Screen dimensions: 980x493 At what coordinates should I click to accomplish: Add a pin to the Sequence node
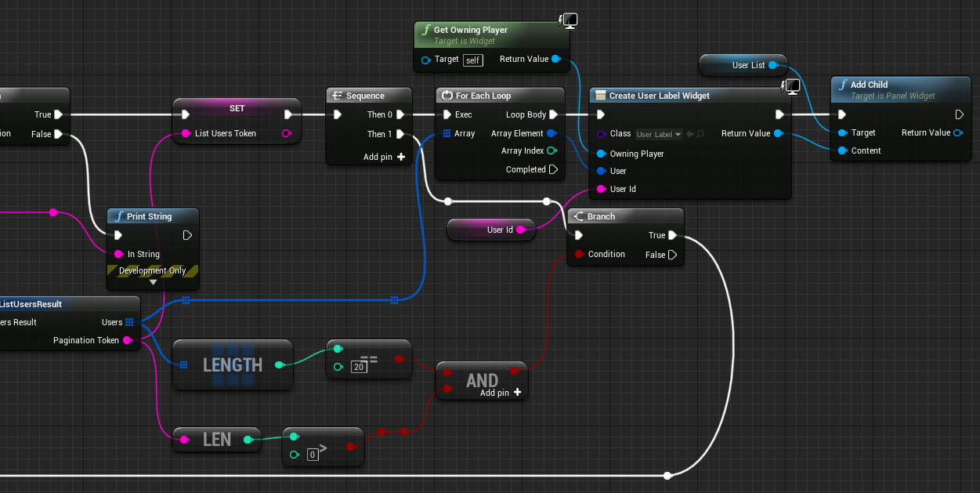(401, 157)
